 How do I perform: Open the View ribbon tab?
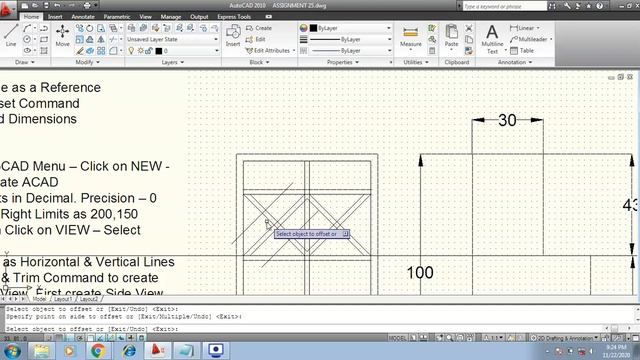145,17
